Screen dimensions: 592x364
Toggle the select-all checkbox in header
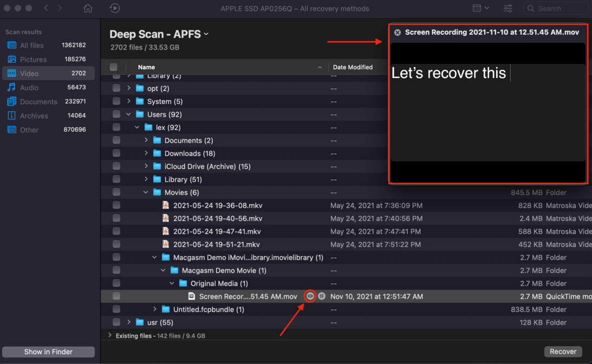(113, 67)
